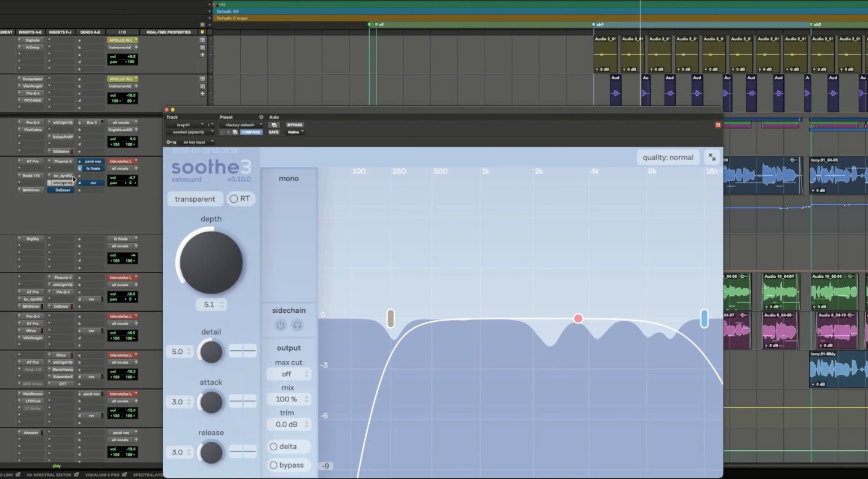Enable sidechain listen headphone icon in soothe3
The width and height of the screenshot is (868, 479).
click(x=297, y=325)
